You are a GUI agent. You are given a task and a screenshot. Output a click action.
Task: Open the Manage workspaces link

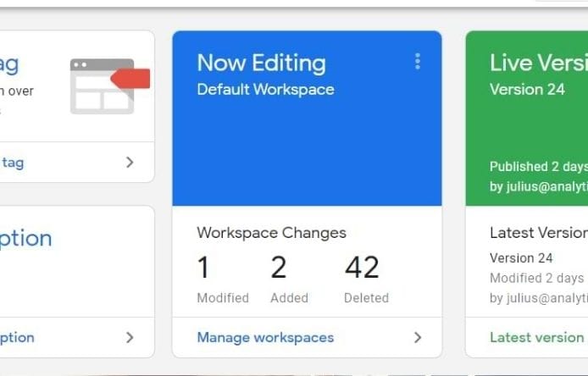265,337
